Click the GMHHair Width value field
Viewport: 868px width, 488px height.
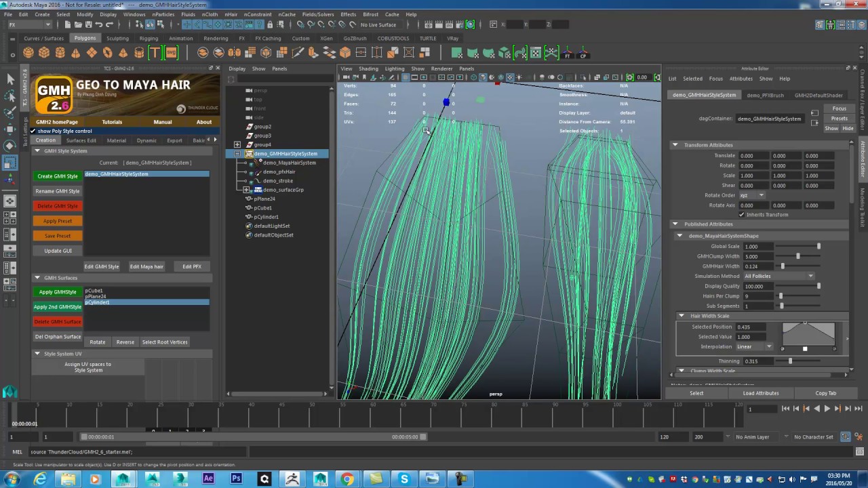[x=757, y=266]
